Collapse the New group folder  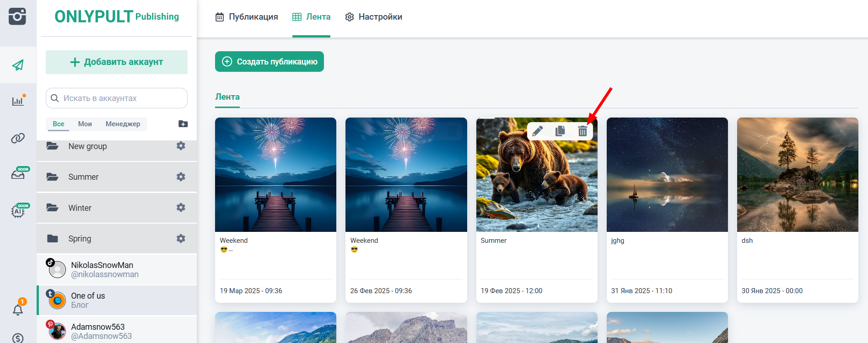(x=87, y=146)
